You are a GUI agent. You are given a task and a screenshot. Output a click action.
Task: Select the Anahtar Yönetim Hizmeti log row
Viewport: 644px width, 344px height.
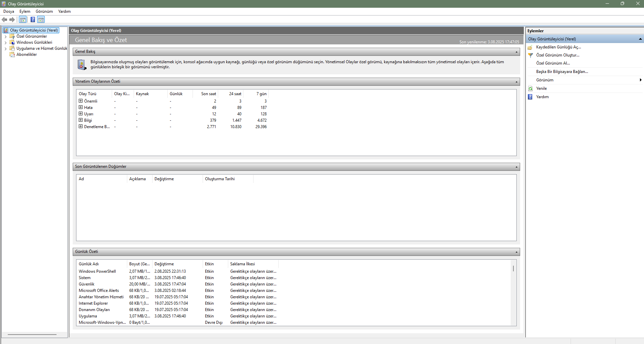177,297
